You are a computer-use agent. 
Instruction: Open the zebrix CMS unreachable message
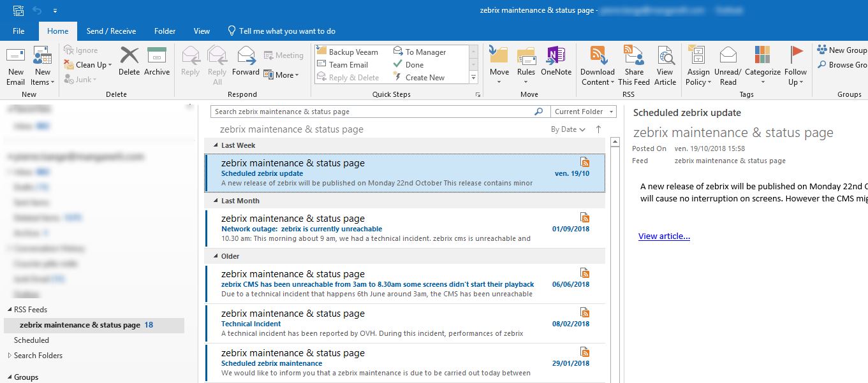click(405, 284)
